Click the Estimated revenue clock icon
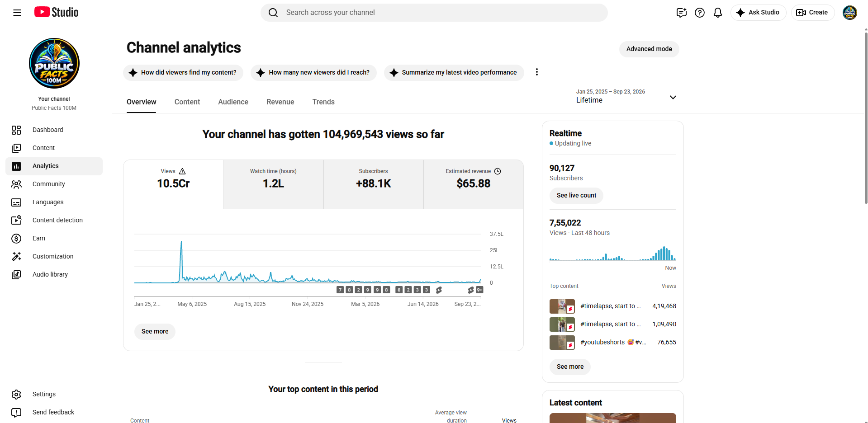 pyautogui.click(x=498, y=171)
